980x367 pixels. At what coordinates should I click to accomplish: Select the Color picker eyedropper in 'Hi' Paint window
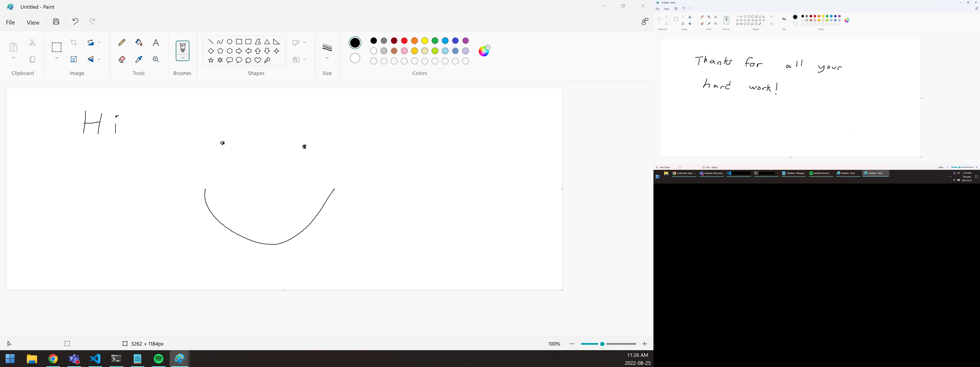(x=139, y=59)
